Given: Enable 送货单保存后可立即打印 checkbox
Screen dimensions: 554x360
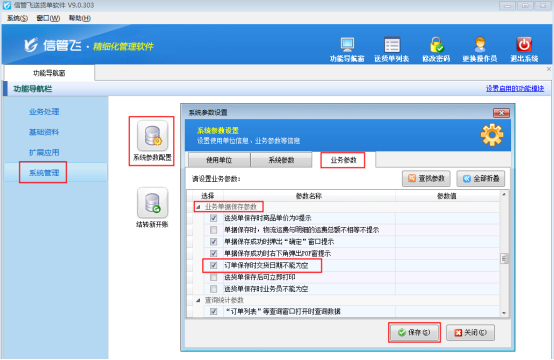Looking at the screenshot, I should [x=213, y=277].
